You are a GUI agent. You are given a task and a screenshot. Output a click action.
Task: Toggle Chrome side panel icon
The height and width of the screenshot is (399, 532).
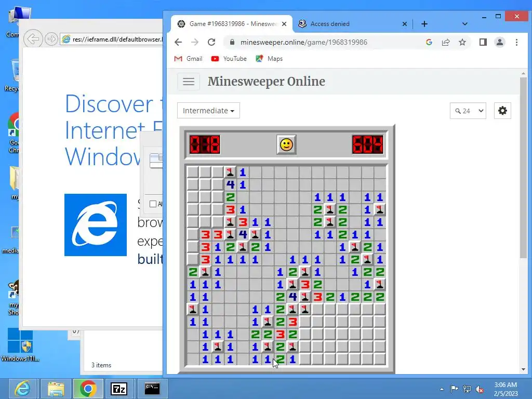tap(483, 42)
